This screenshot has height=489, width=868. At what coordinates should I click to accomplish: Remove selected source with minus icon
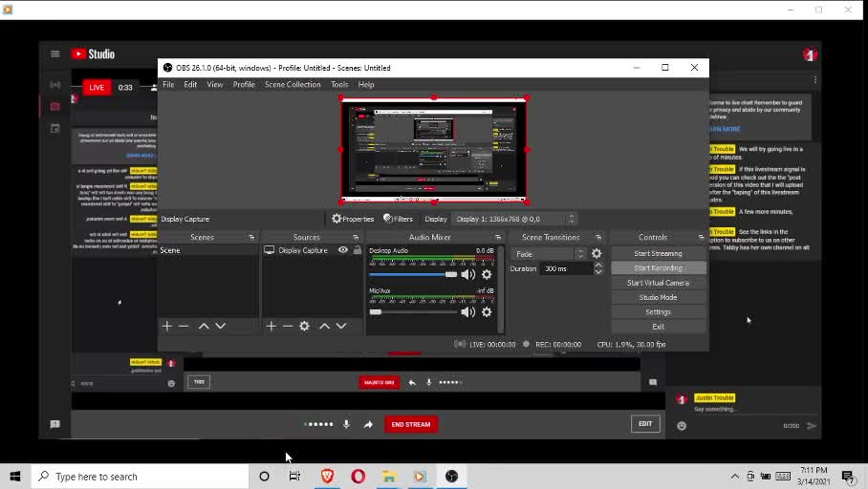tap(288, 326)
